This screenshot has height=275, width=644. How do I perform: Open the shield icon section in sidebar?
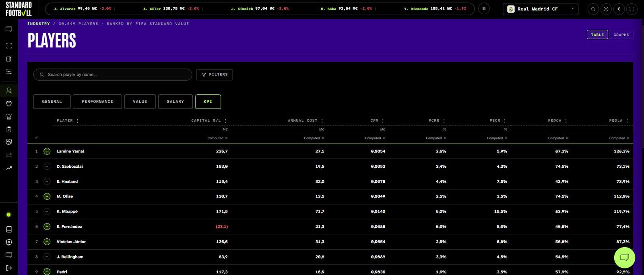pyautogui.click(x=9, y=104)
